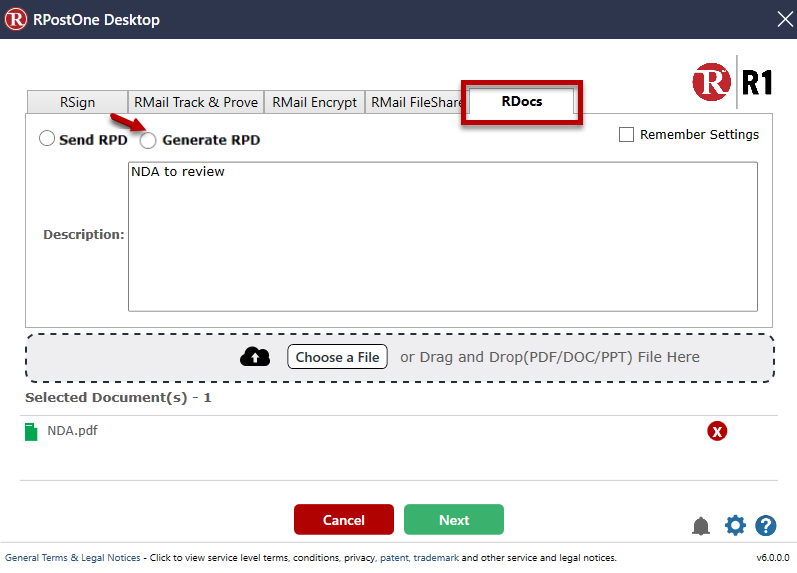Switch to the RMail FileShare tab
Image resolution: width=797 pixels, height=573 pixels.
[415, 102]
